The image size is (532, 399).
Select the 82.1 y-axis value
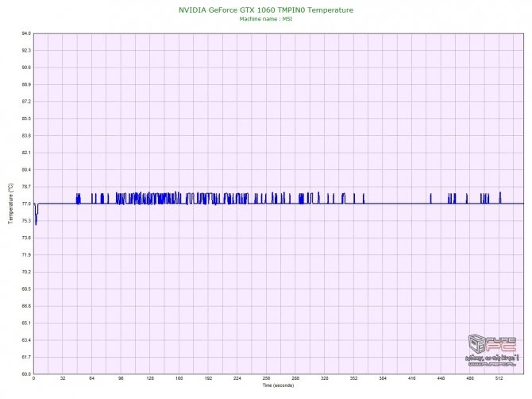tap(26, 153)
